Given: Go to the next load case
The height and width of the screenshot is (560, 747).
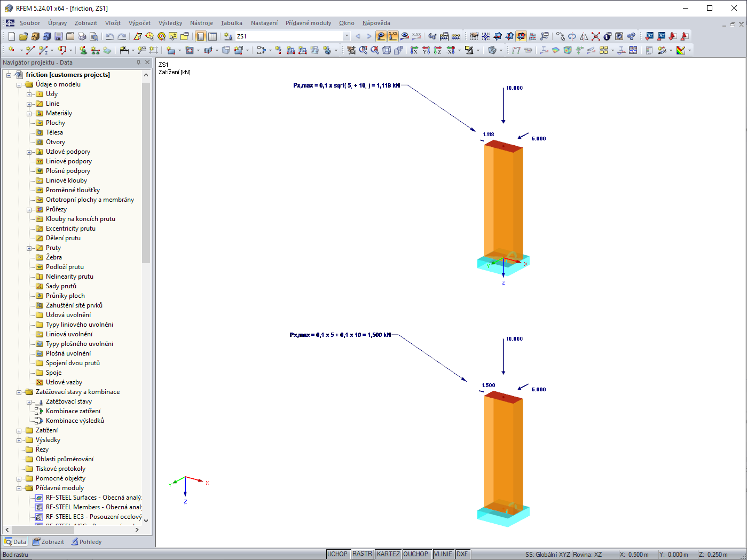Looking at the screenshot, I should pyautogui.click(x=369, y=36).
